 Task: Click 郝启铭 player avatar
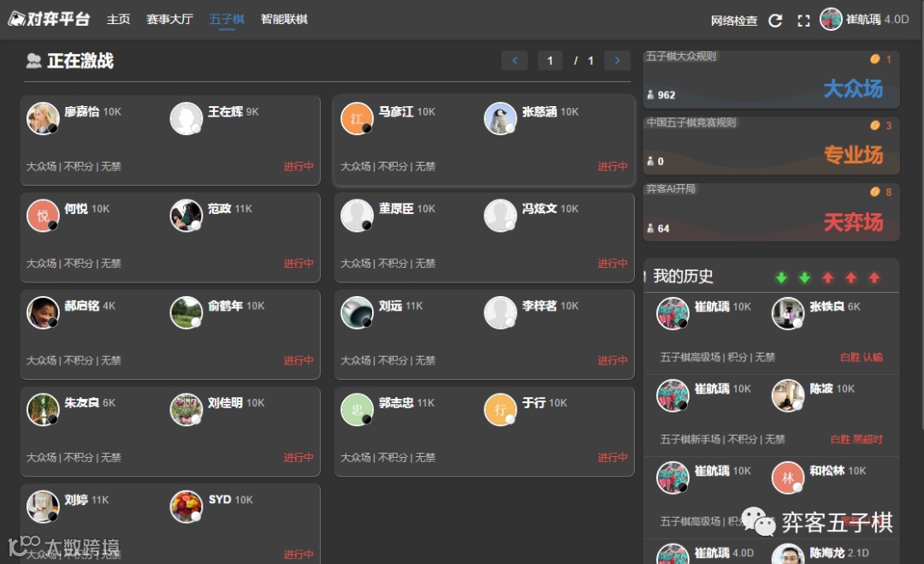[x=43, y=312]
